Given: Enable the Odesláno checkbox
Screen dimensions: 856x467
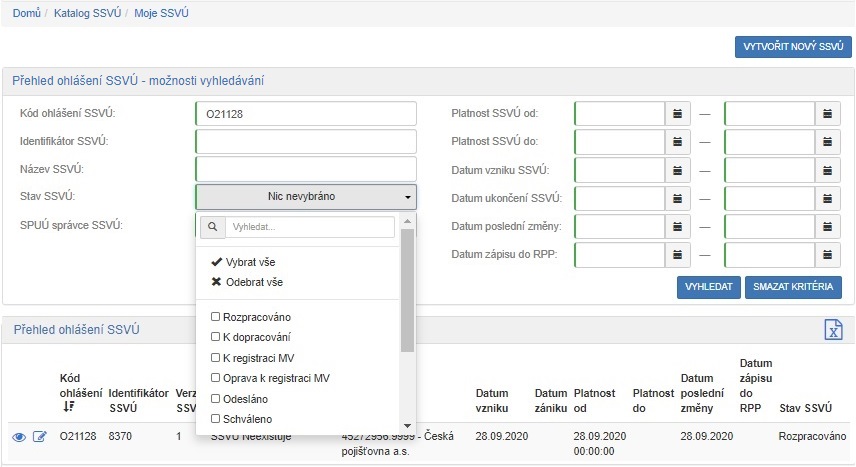Looking at the screenshot, I should click(215, 398).
